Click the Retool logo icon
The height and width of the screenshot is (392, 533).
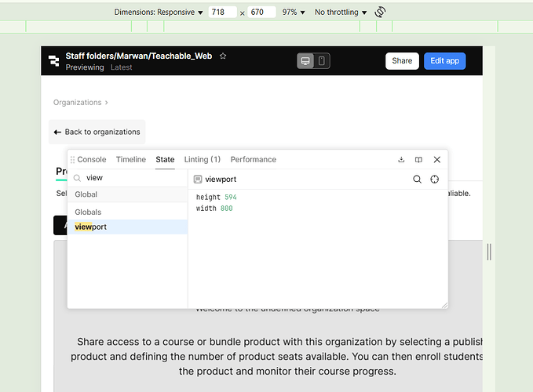point(54,61)
